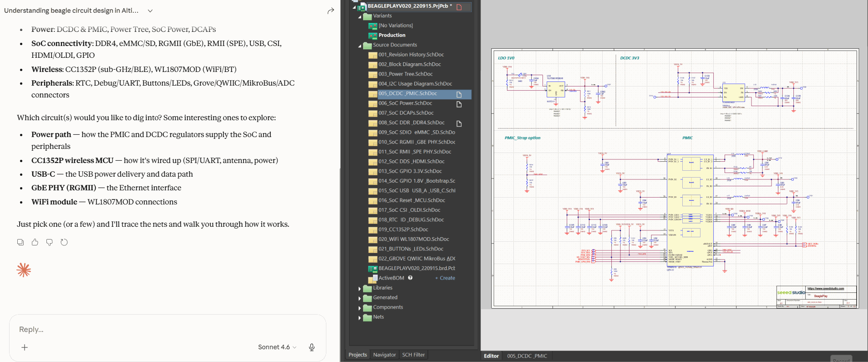Open 016_SoC Reset _MCU schematic document
Screen dimensions: 868x362
(412, 200)
